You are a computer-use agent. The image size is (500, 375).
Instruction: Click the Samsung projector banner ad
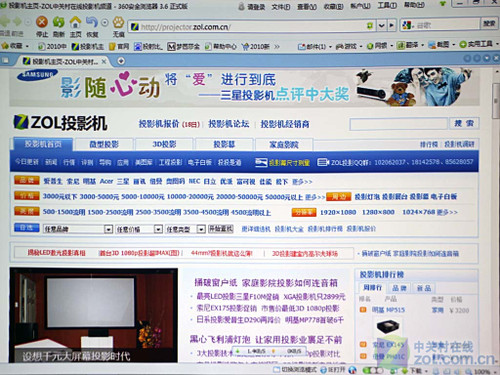[x=244, y=87]
